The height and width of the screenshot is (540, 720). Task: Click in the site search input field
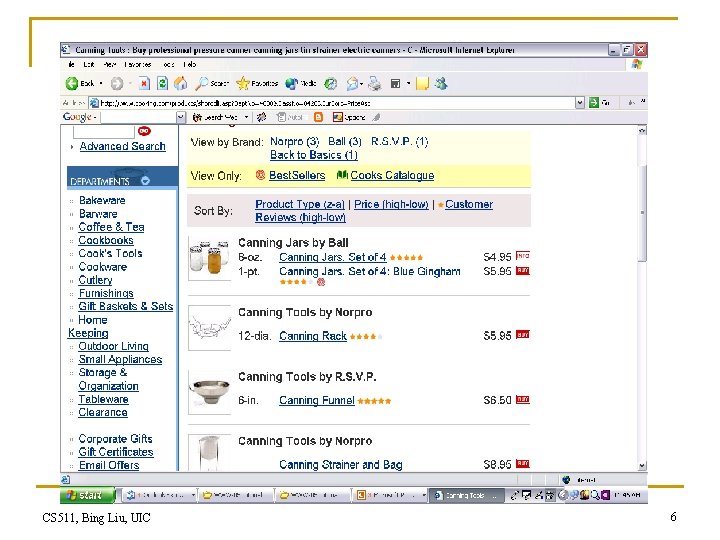coord(103,131)
